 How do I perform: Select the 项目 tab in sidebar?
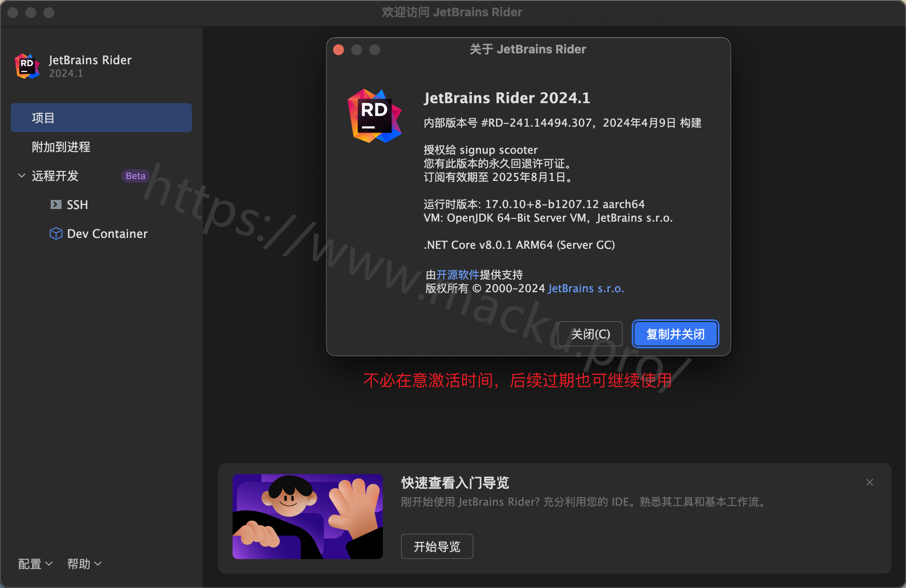click(101, 118)
